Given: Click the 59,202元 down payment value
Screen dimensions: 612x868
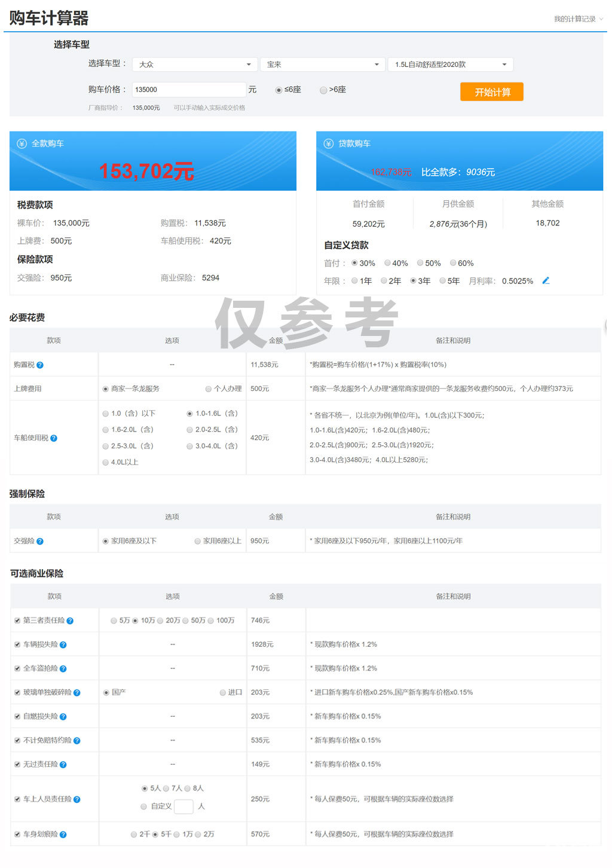Looking at the screenshot, I should click(369, 224).
